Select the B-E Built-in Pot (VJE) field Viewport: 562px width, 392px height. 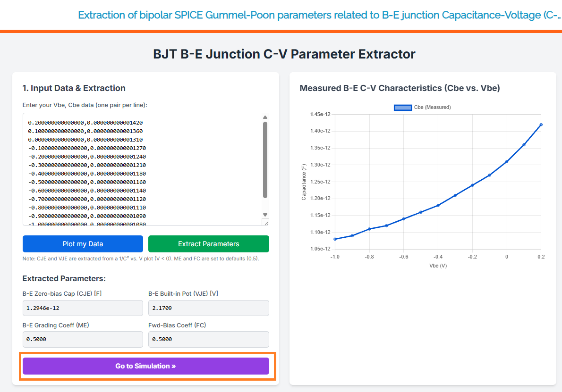pyautogui.click(x=208, y=308)
